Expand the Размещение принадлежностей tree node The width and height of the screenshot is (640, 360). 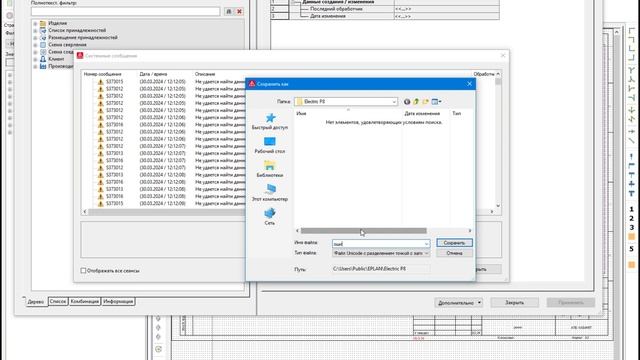[35, 38]
